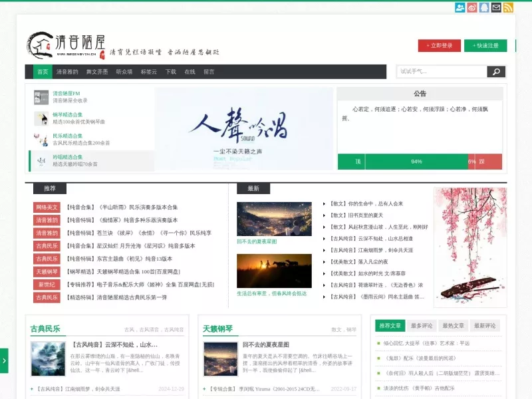Open the 舞文弄墨 menu item
This screenshot has height=399, width=532.
click(x=97, y=72)
